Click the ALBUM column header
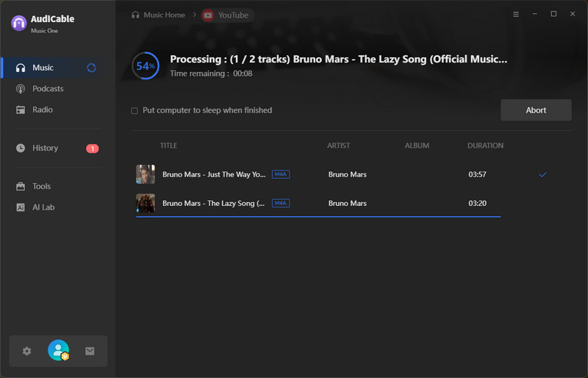 (417, 146)
